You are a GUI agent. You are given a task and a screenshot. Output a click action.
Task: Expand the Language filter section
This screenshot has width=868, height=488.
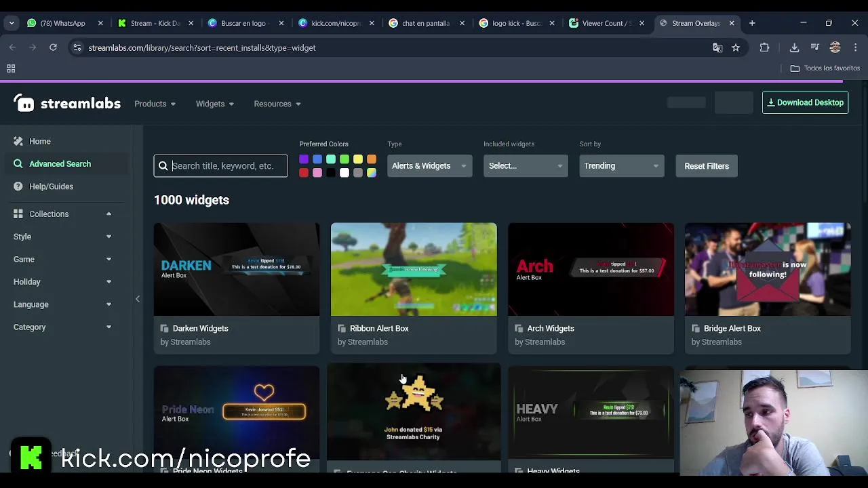pos(108,304)
